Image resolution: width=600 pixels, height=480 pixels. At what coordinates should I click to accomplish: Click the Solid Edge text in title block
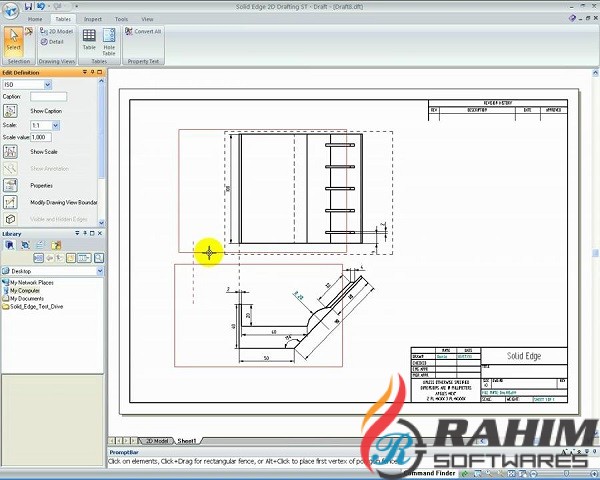click(524, 356)
